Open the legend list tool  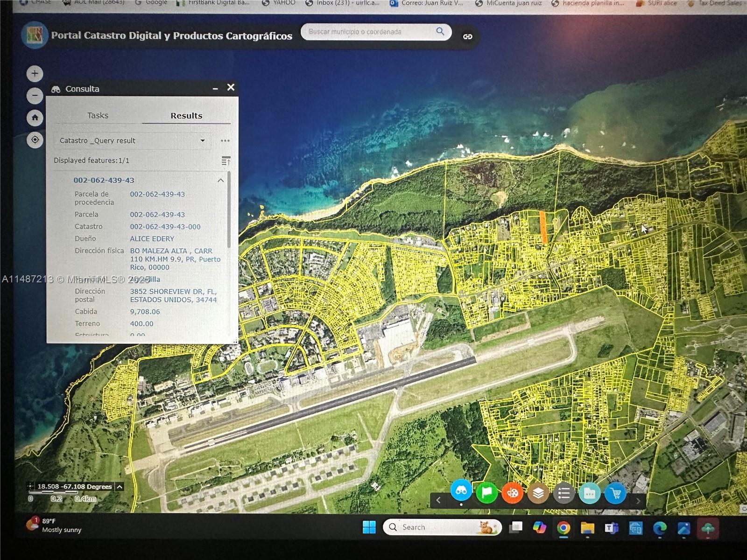click(x=564, y=492)
